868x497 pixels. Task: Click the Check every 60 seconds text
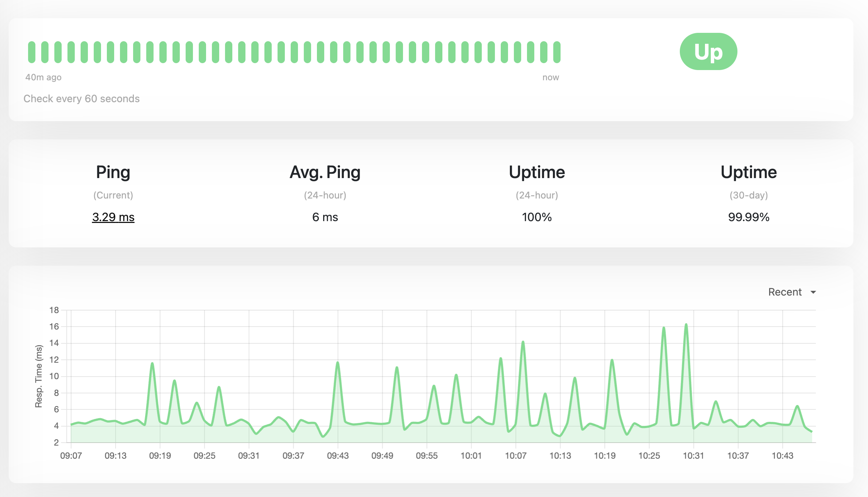81,99
